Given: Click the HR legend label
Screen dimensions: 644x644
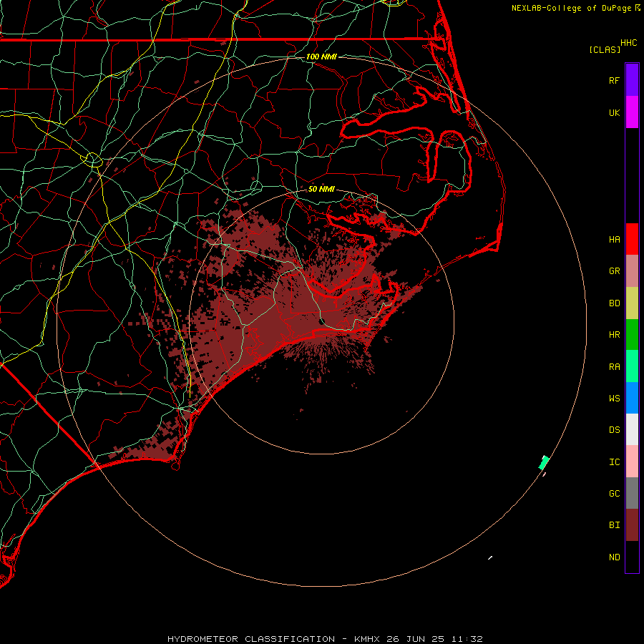Looking at the screenshot, I should click(x=614, y=334).
